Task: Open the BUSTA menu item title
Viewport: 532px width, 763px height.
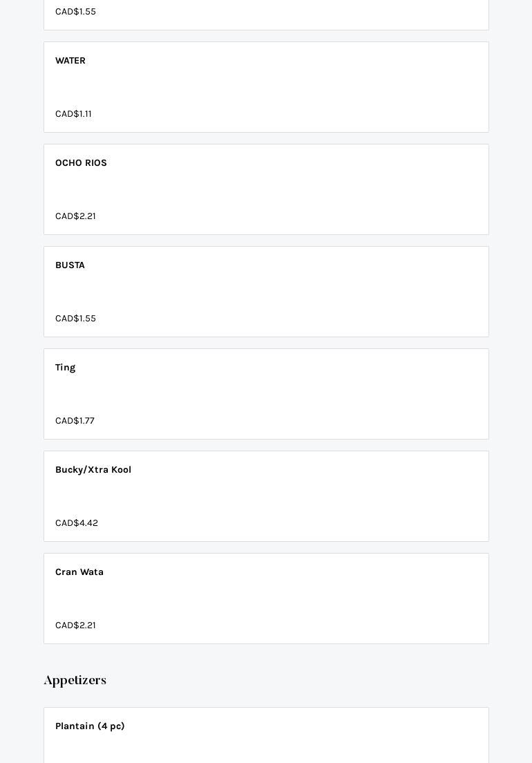Action: click(x=70, y=265)
